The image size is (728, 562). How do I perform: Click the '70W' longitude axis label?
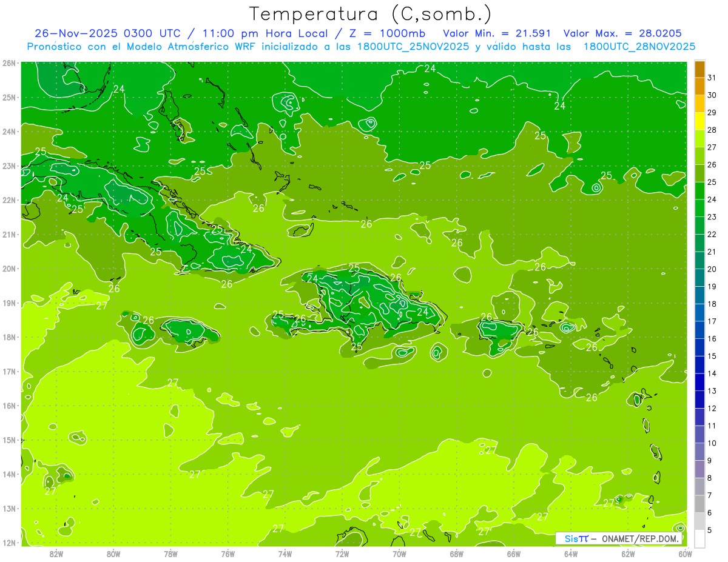tap(399, 554)
